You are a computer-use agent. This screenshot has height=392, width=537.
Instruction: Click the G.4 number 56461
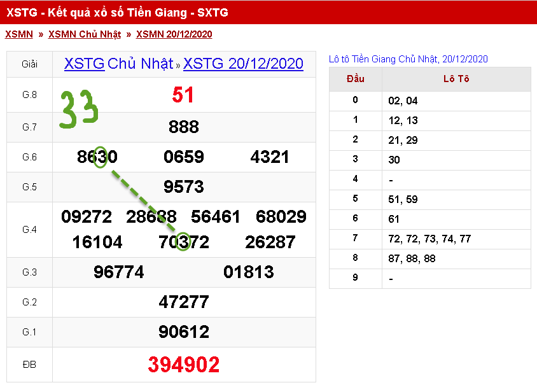pos(216,217)
